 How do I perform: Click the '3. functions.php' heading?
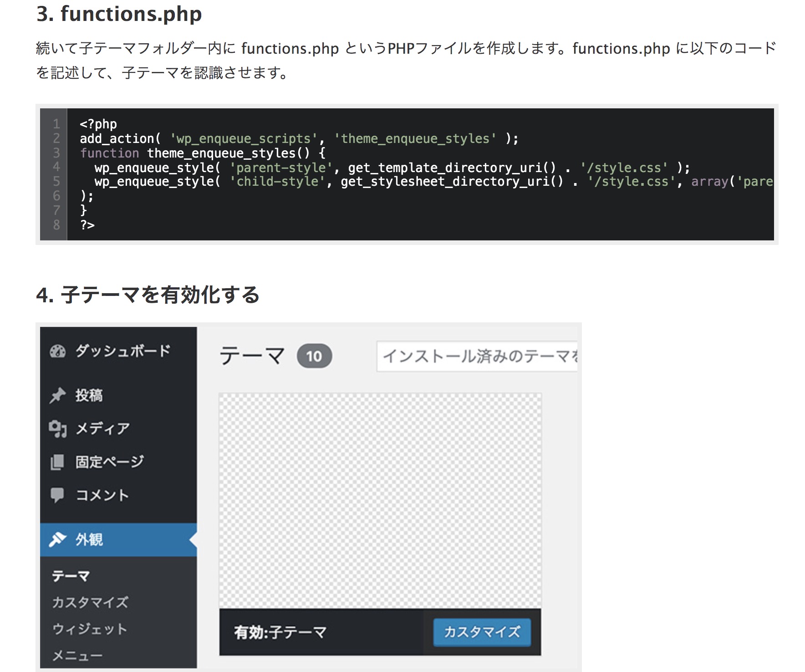tap(119, 14)
